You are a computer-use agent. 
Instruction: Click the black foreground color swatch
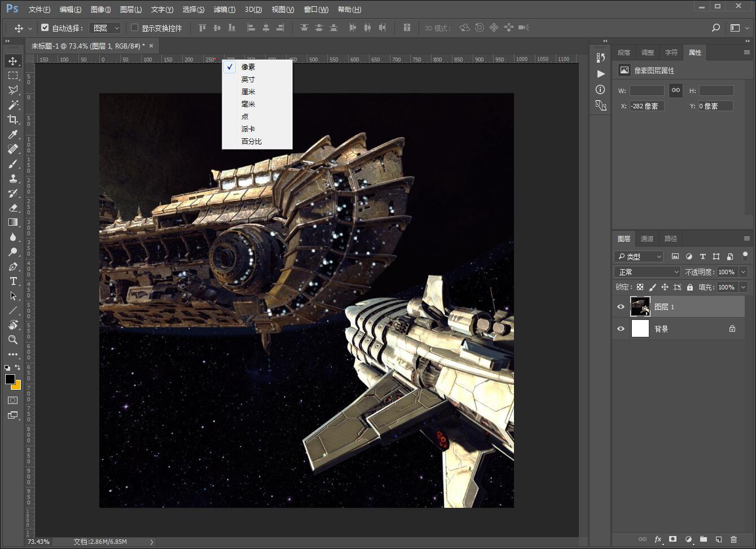[x=10, y=379]
